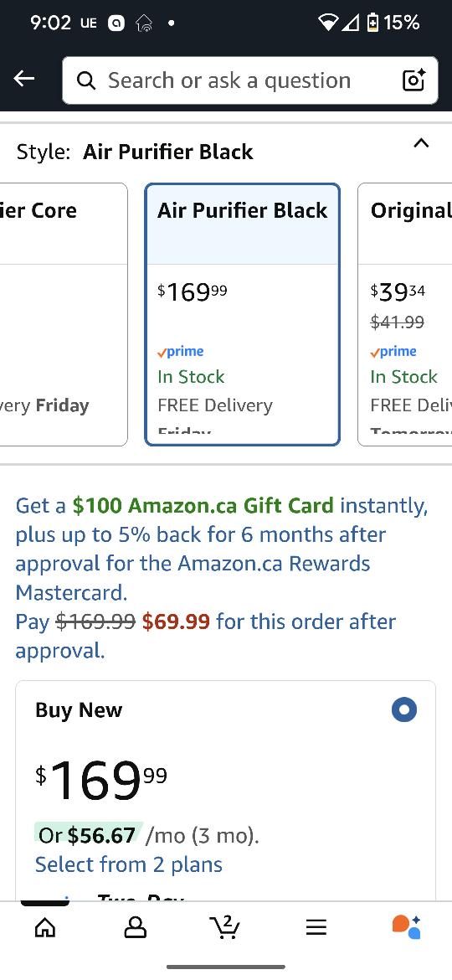
Task: Launch the Rufus AI assistant icon
Action: coord(407,927)
